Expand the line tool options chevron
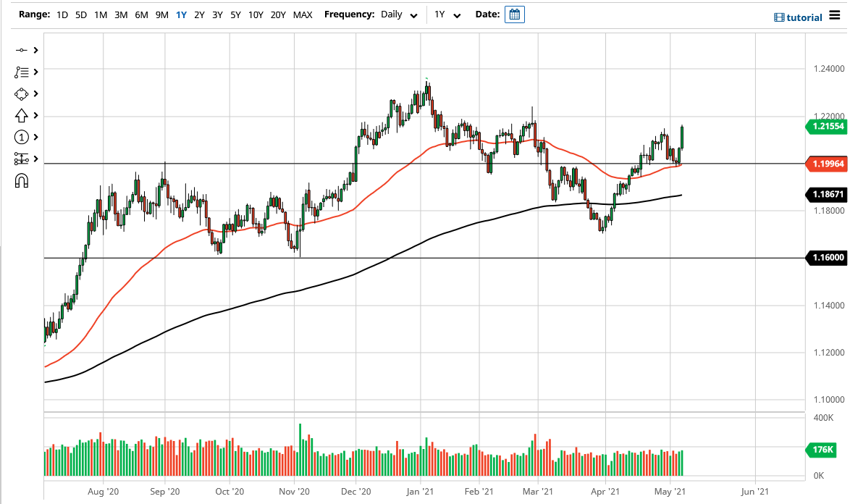Image resolution: width=850 pixels, height=504 pixels. pyautogui.click(x=35, y=50)
